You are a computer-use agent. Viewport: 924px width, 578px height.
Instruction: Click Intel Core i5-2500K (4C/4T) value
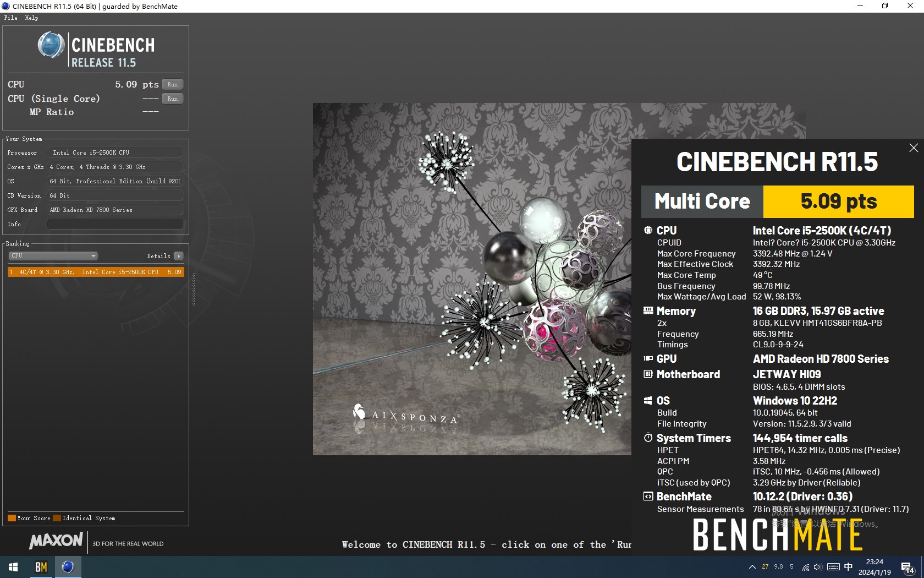coord(822,231)
